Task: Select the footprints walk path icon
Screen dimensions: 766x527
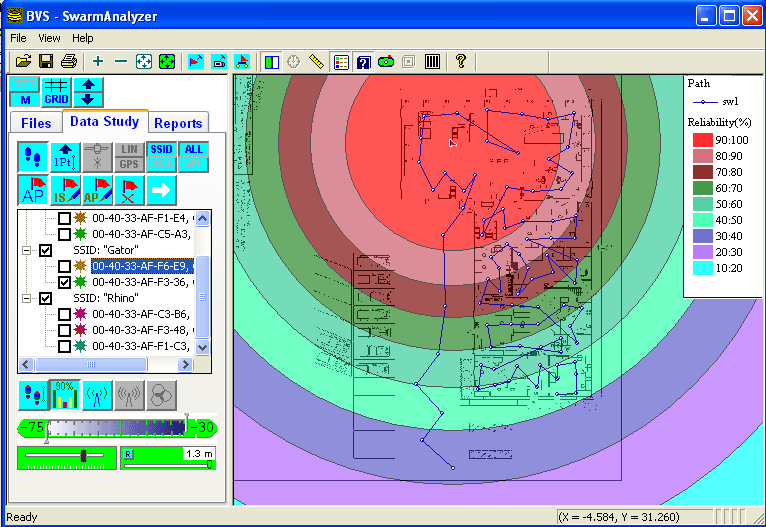Action: point(33,156)
